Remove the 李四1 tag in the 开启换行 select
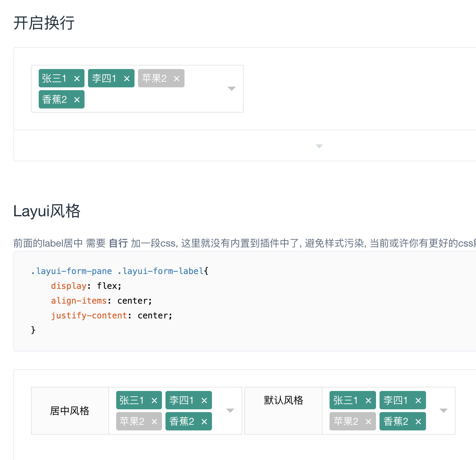The image size is (476, 460). 127,79
